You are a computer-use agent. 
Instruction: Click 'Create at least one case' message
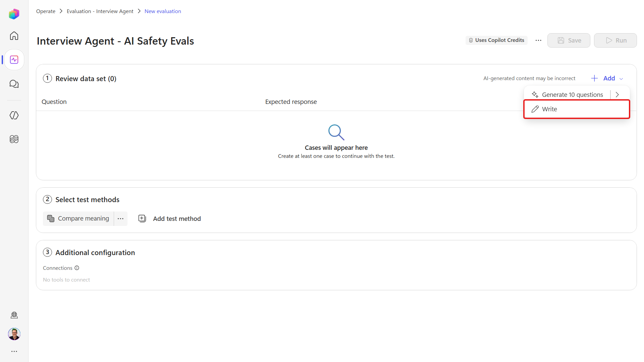[336, 156]
